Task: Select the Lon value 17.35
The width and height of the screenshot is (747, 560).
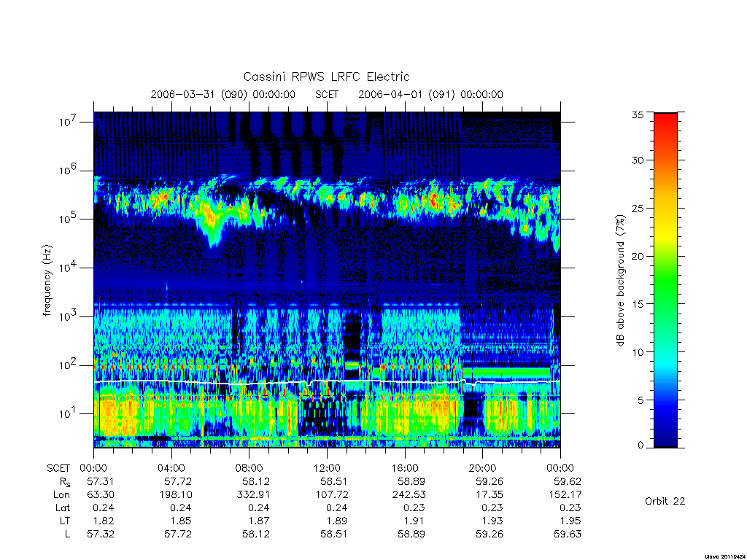Action: point(489,495)
